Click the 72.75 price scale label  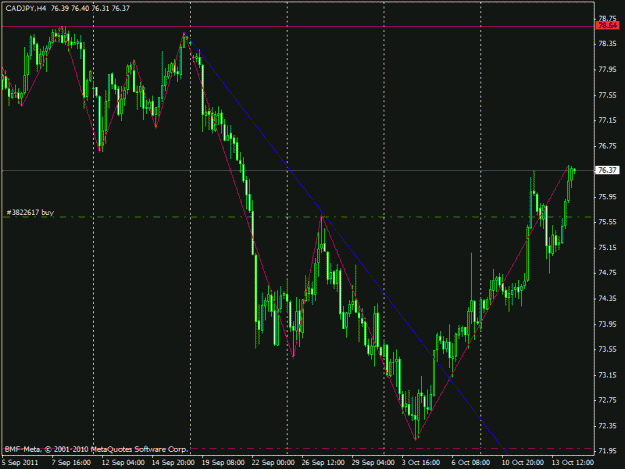pyautogui.click(x=607, y=400)
